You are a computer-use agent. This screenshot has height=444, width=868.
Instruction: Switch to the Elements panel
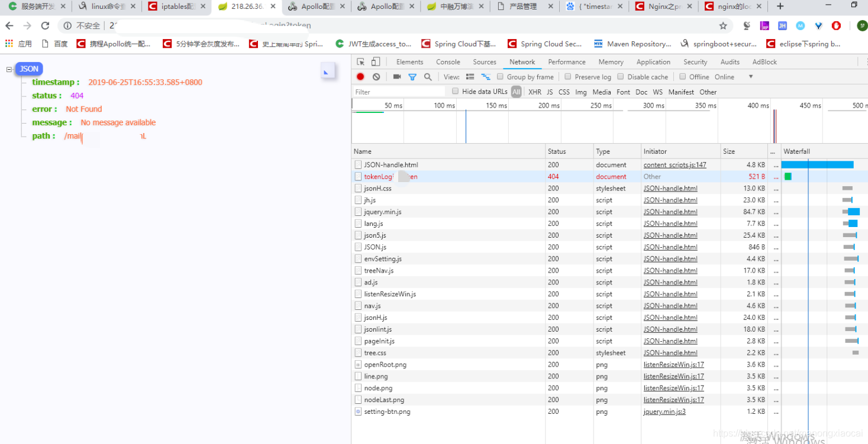pyautogui.click(x=410, y=62)
